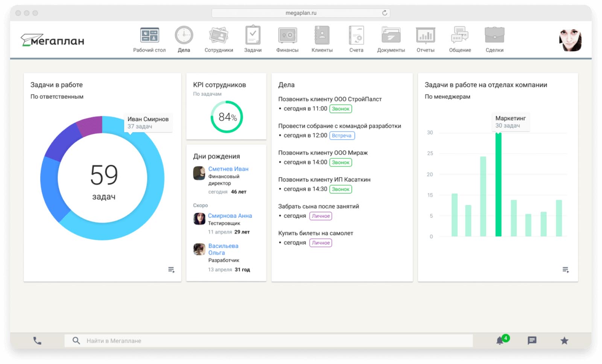The height and width of the screenshot is (364, 602).
Task: Open the Дела clock icon
Action: (x=184, y=35)
